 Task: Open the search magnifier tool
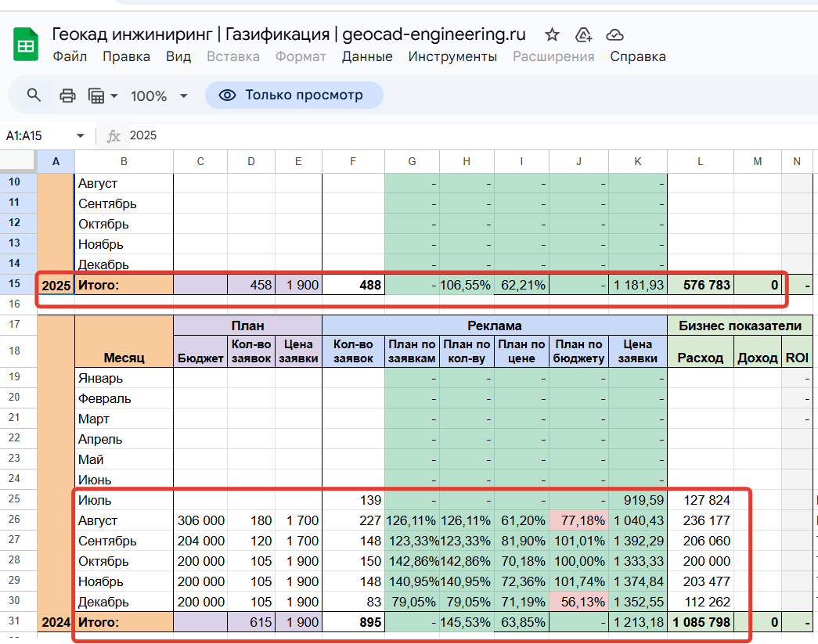pyautogui.click(x=34, y=95)
